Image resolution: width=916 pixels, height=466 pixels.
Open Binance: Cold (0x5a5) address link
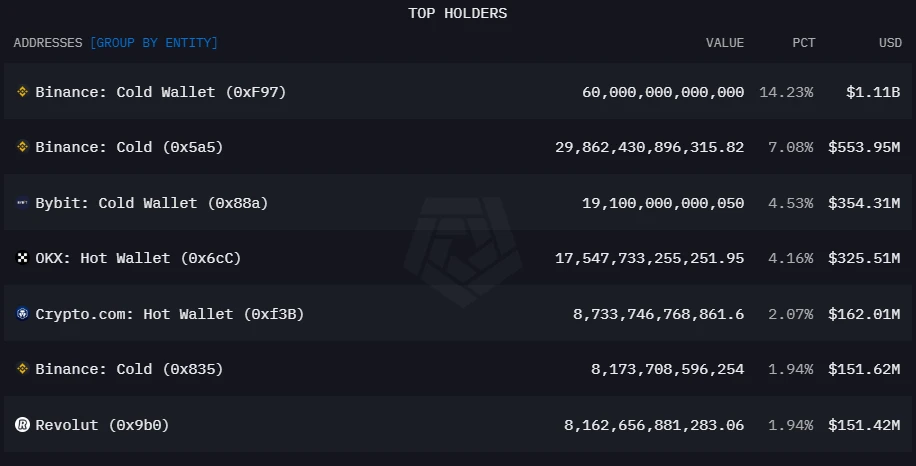(129, 147)
